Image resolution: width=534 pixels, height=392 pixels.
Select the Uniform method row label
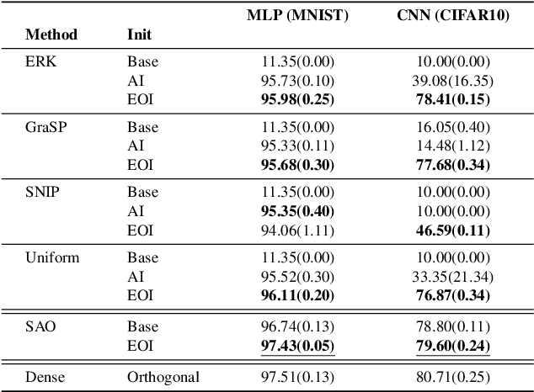pyautogui.click(x=52, y=258)
